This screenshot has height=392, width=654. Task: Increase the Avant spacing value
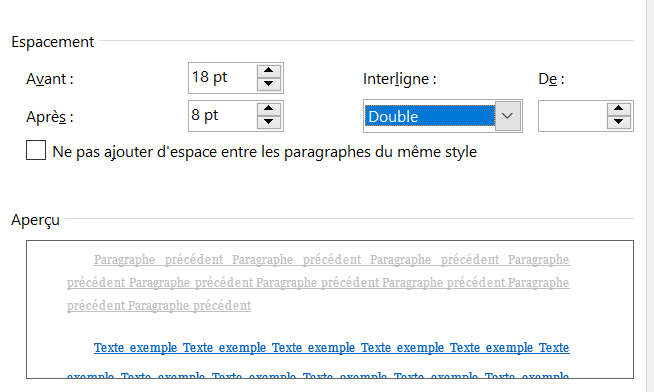pos(269,71)
